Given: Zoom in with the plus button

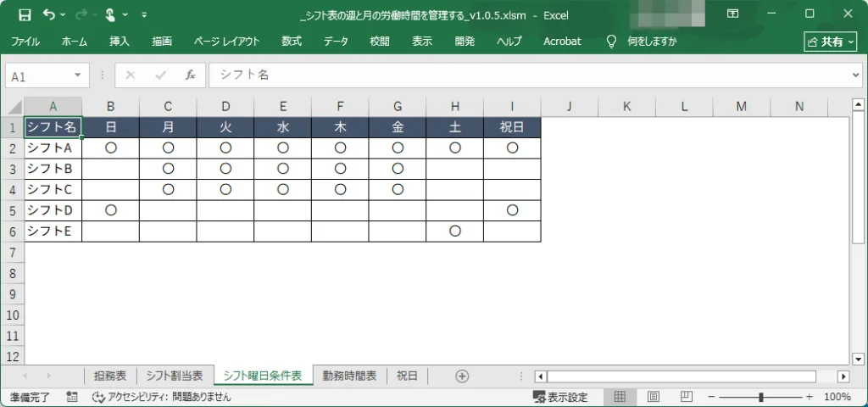Looking at the screenshot, I should [810, 397].
